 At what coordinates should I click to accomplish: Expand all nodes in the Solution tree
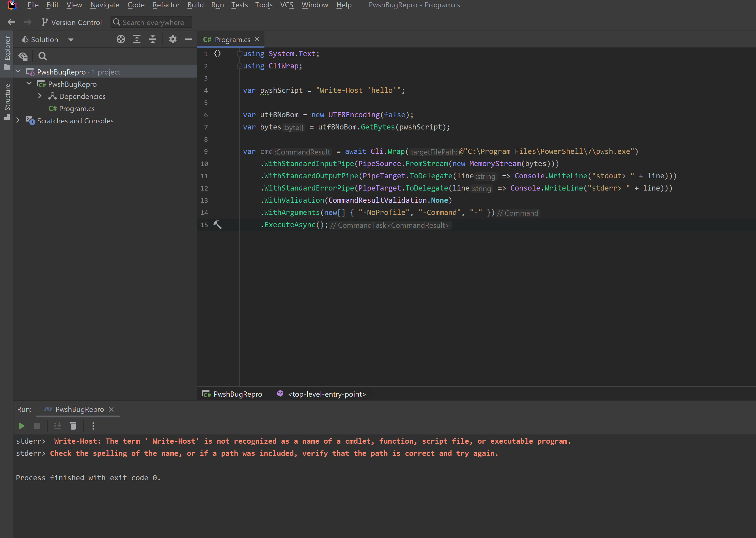[137, 39]
